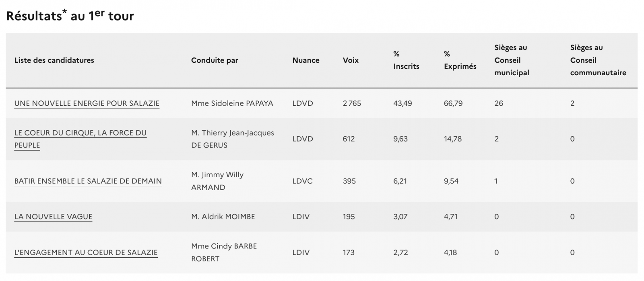The image size is (644, 281).
Task: Click the vote count 2 765
Action: click(x=352, y=103)
